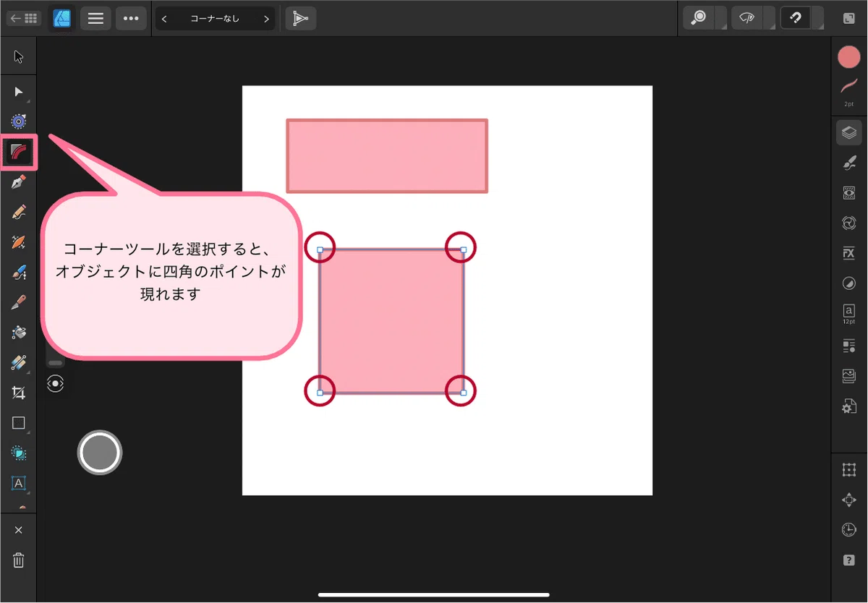Open the FX layer effects studio
Viewport: 868px width, 603px height.
[x=849, y=253]
